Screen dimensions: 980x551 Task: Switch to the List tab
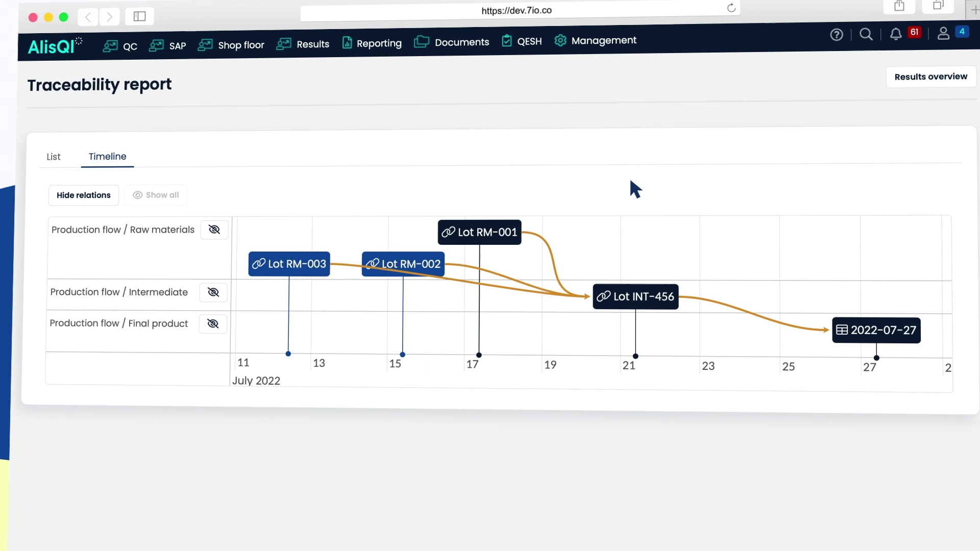[x=53, y=157]
